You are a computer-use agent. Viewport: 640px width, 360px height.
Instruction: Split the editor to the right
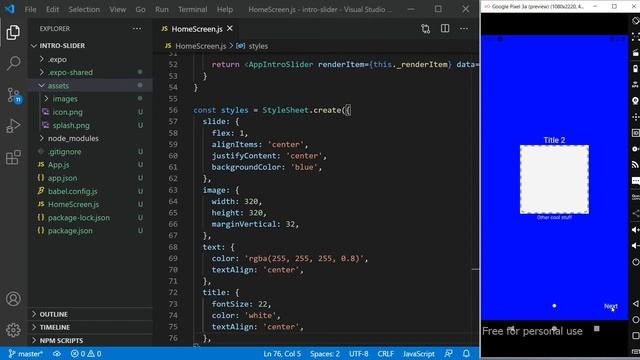[445, 28]
